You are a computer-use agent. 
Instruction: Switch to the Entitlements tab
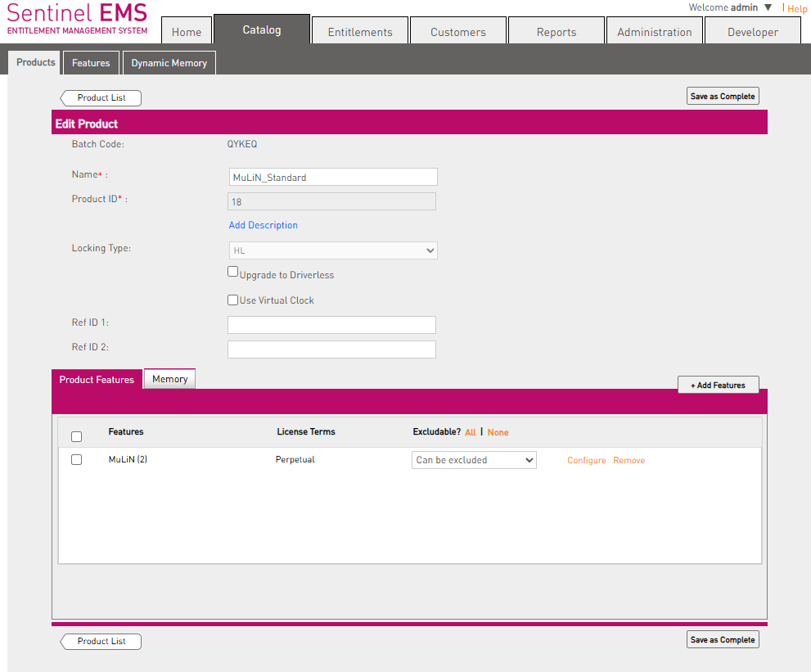tap(360, 30)
